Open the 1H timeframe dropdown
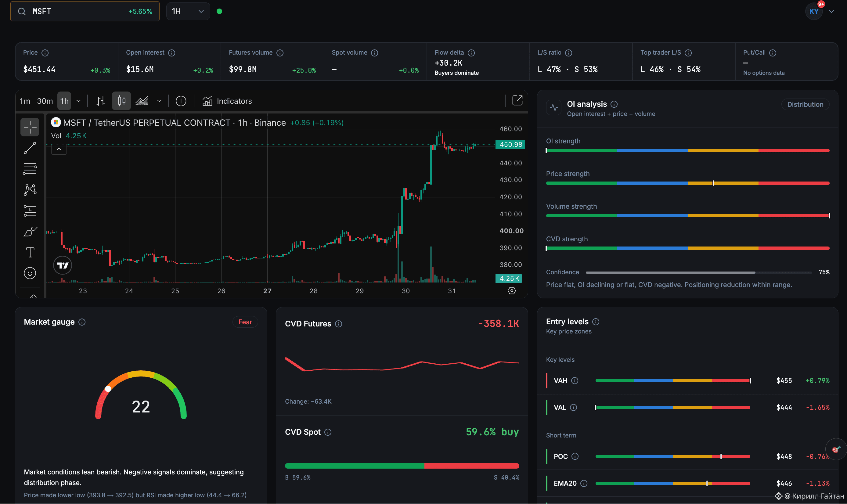 188,11
